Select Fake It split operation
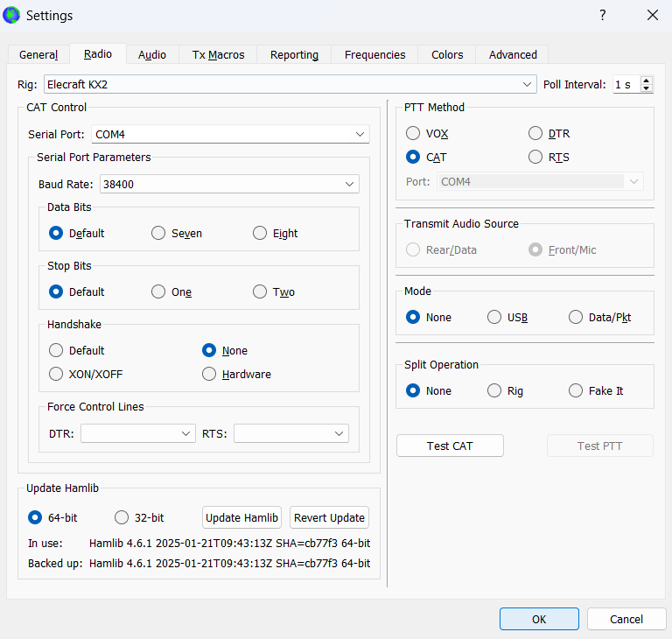 coord(576,390)
